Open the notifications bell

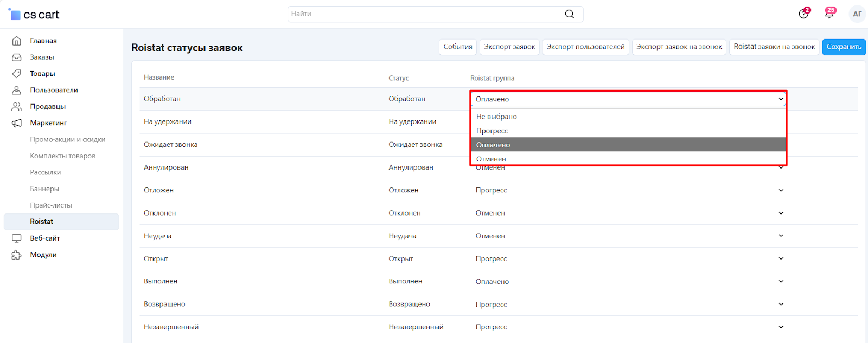coord(829,14)
